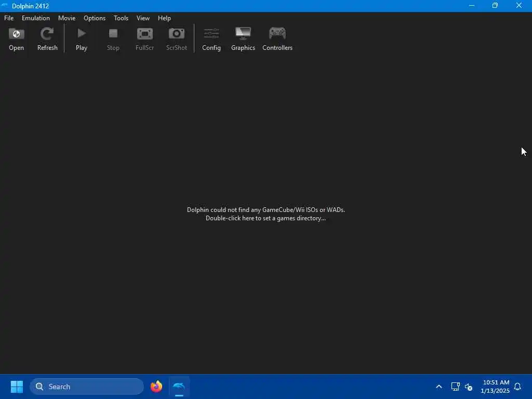
Task: Minimize the Dolphin window
Action: (x=471, y=6)
